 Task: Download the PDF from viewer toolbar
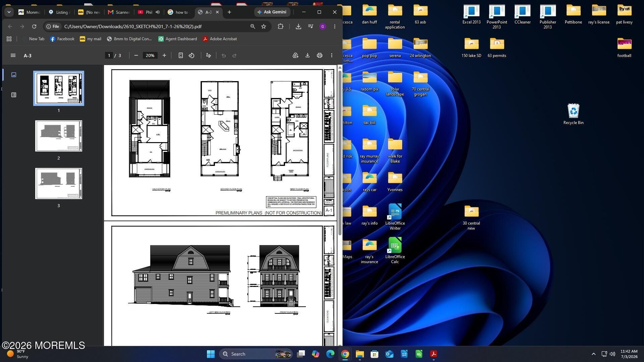[x=308, y=55]
